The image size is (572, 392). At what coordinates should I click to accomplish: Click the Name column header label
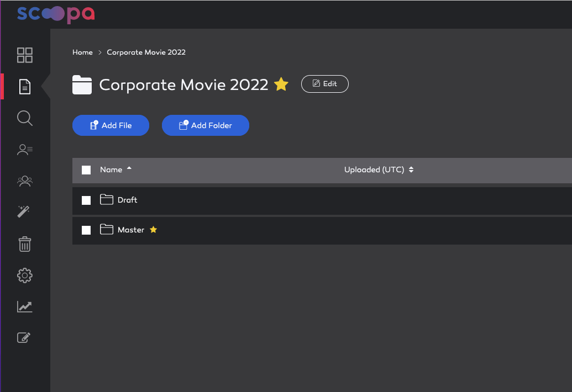point(111,169)
